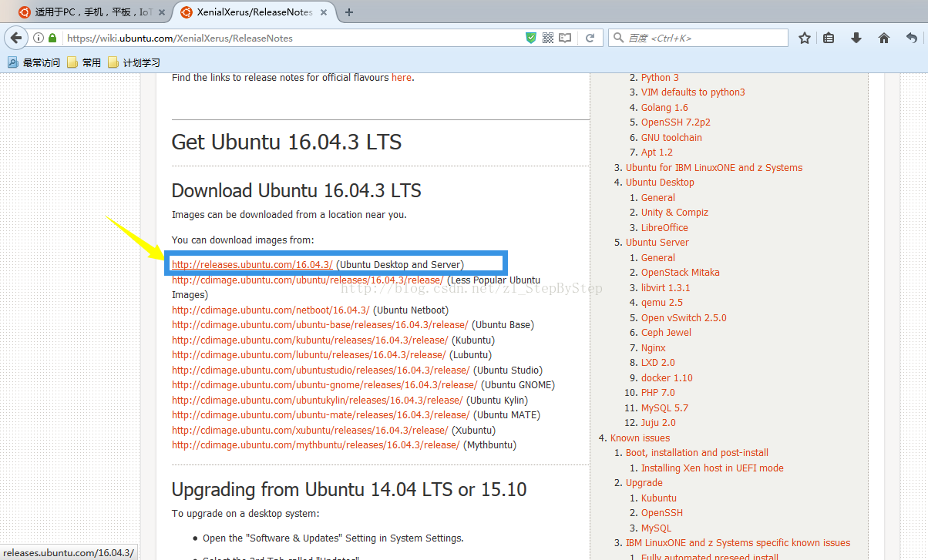Jump to docker 1.10 entry

[667, 377]
